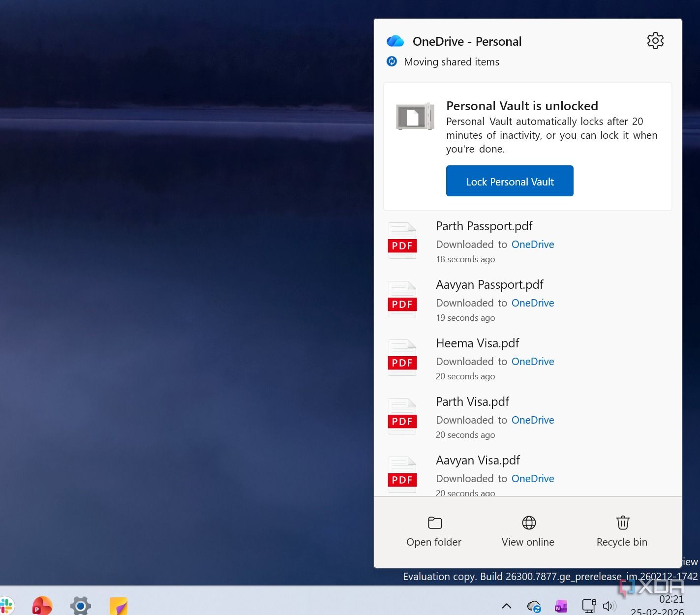Follow the OneDrive link under Parth Passport.pdf
The height and width of the screenshot is (615, 700).
[x=533, y=245]
